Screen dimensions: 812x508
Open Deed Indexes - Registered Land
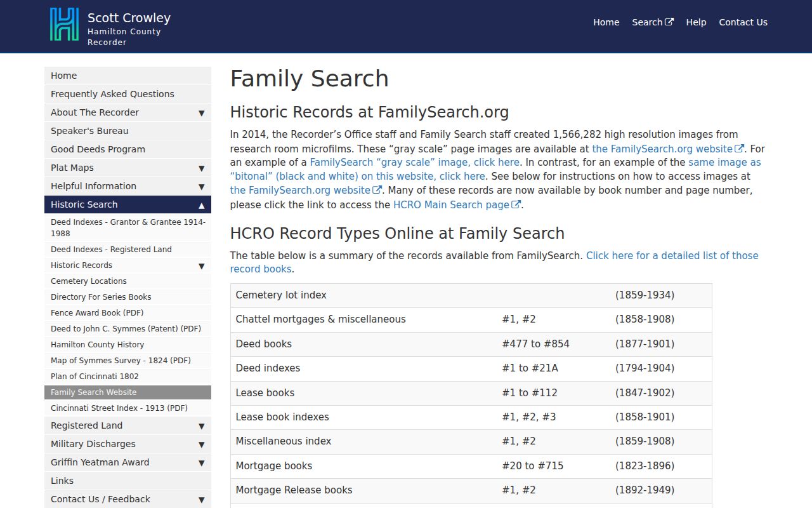point(128,250)
